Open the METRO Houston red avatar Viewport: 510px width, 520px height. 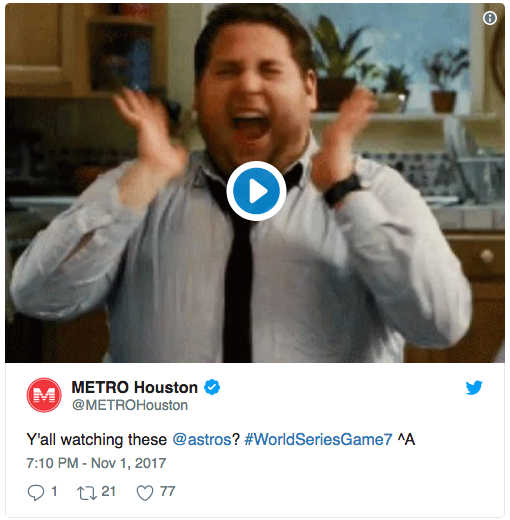[44, 395]
